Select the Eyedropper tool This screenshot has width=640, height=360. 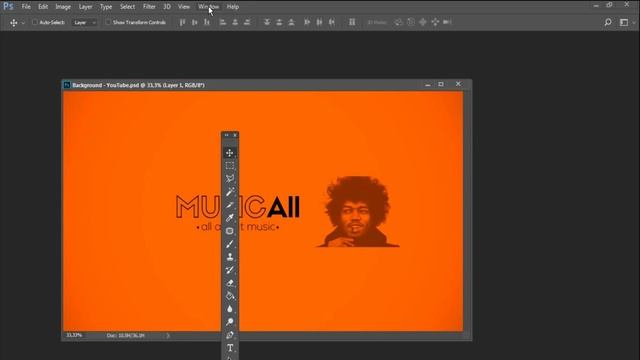[x=229, y=218]
